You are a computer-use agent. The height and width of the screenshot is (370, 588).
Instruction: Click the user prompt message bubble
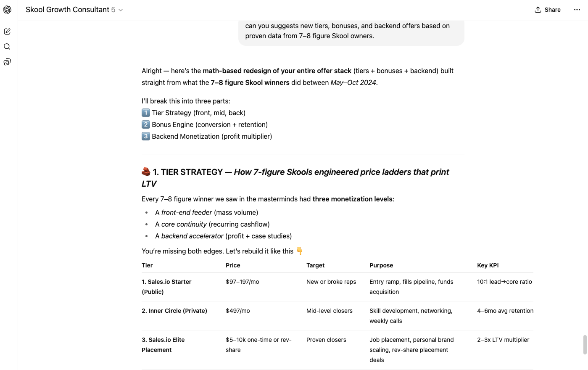click(x=351, y=31)
